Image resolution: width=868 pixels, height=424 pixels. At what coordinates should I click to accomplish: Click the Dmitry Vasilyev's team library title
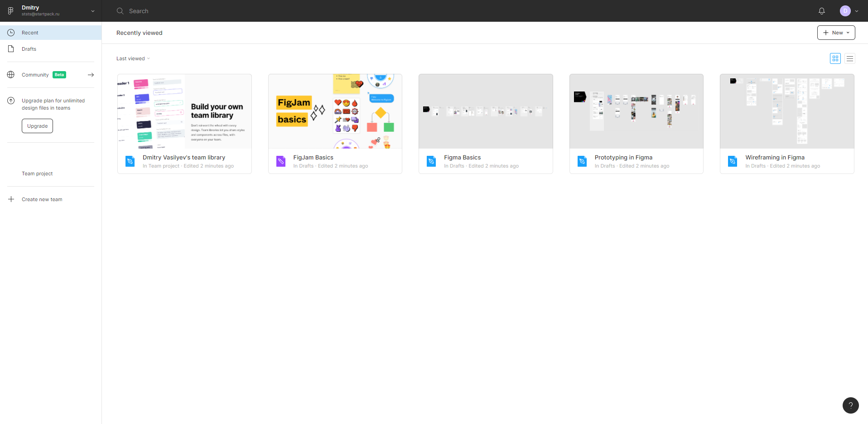click(184, 157)
